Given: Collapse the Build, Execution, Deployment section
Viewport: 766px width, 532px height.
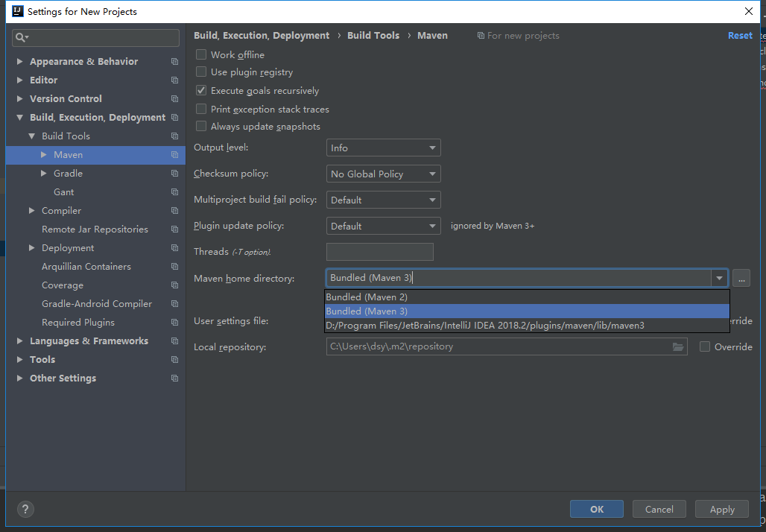Looking at the screenshot, I should point(19,117).
